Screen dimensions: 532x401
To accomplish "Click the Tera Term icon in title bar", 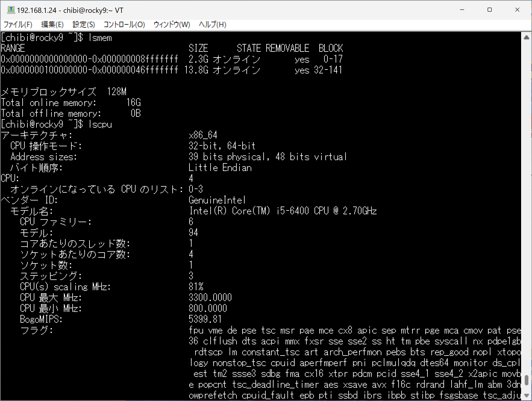I will (11, 10).
